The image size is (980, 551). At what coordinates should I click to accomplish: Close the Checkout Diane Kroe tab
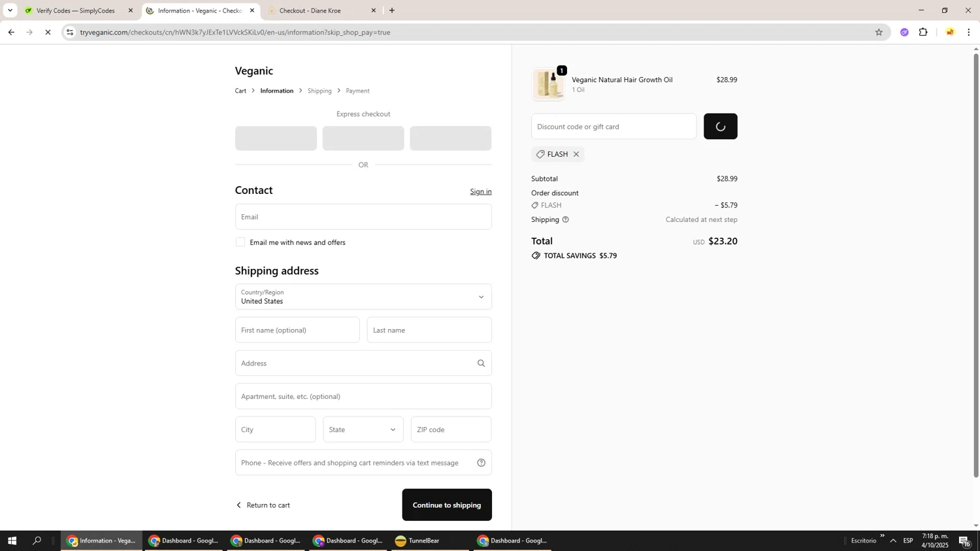(374, 10)
